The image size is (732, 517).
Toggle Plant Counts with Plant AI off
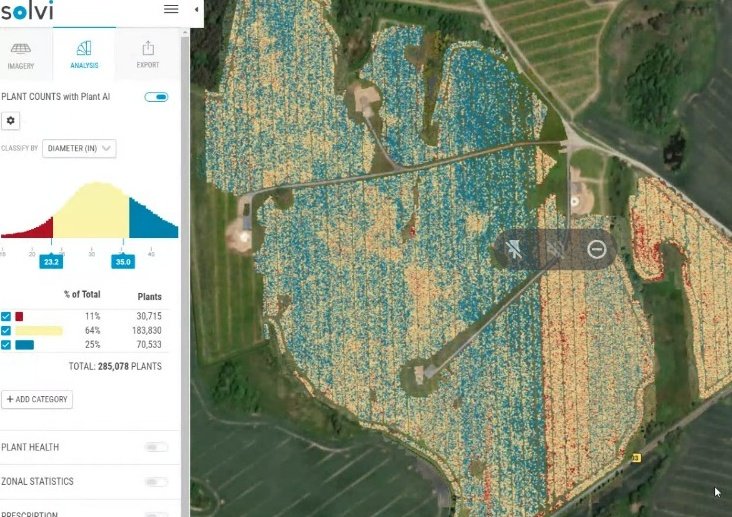(x=156, y=97)
